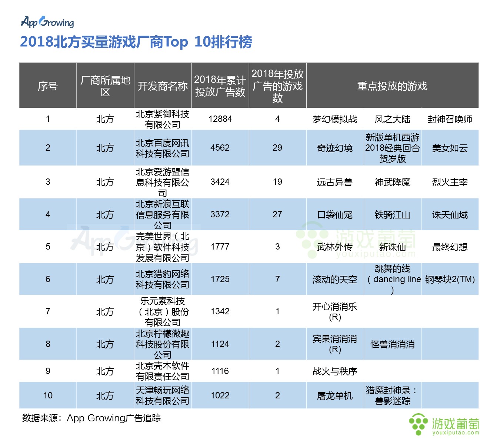Click the game name 滚动的天空
Viewport: 490px width, 448px height.
pyautogui.click(x=335, y=280)
